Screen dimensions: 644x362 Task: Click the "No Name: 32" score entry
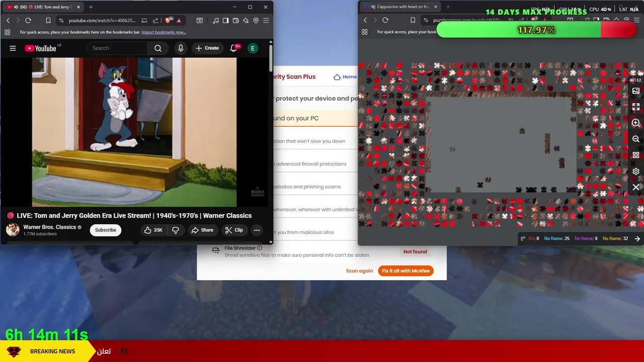click(x=615, y=239)
